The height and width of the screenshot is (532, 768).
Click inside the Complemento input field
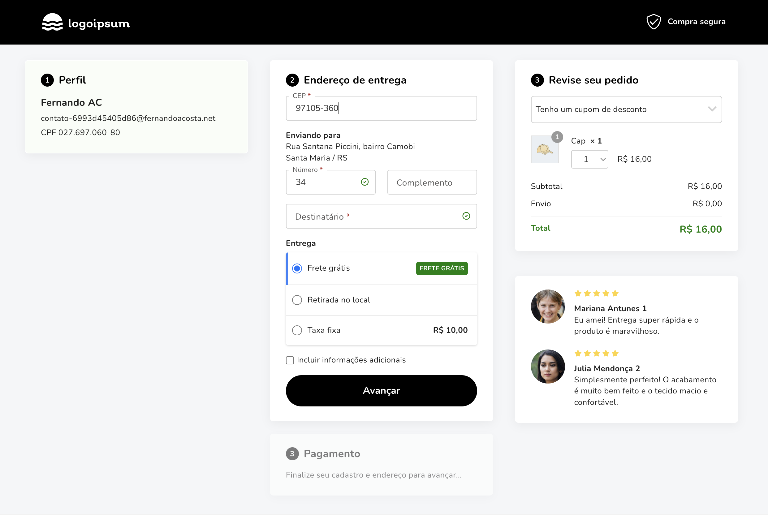click(x=432, y=182)
